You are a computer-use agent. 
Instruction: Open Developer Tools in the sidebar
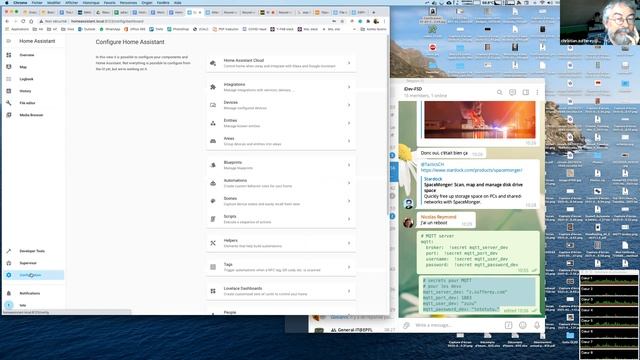coord(33,251)
